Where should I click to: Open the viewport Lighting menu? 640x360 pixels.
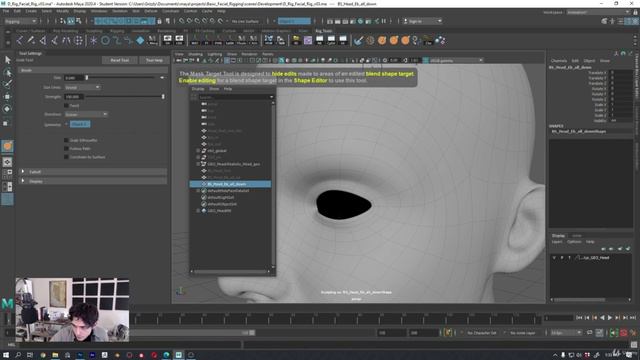click(x=215, y=54)
